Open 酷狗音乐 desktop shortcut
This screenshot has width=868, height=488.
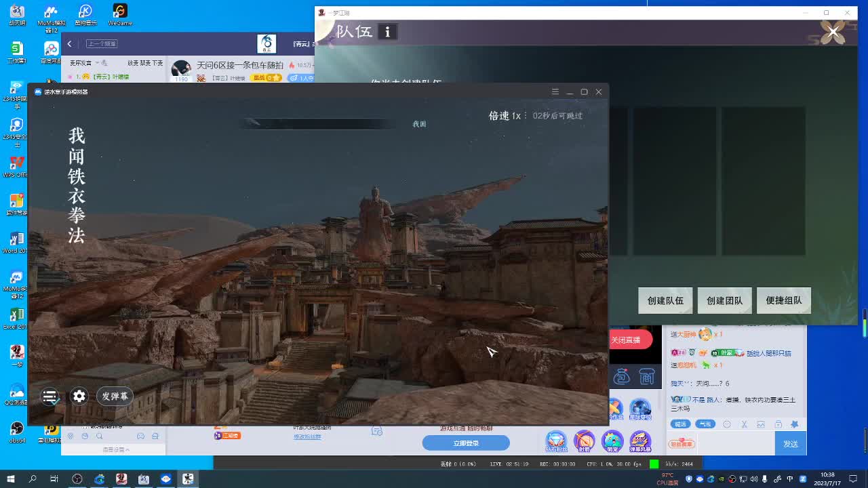click(85, 15)
